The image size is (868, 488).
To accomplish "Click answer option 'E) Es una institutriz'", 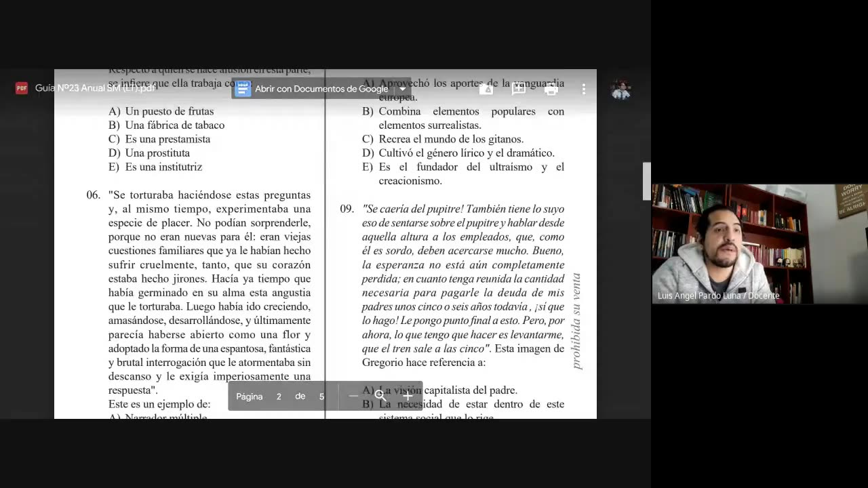I will point(155,167).
